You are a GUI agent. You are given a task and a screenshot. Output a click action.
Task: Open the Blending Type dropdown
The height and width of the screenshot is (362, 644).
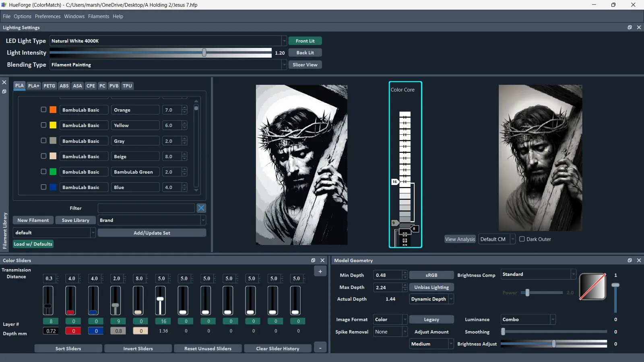click(168, 65)
